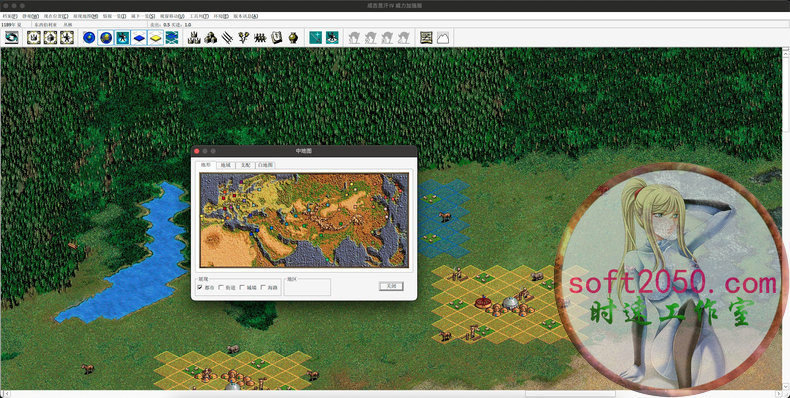Click the urn vase toolbar icon
790x398 pixels.
293,38
